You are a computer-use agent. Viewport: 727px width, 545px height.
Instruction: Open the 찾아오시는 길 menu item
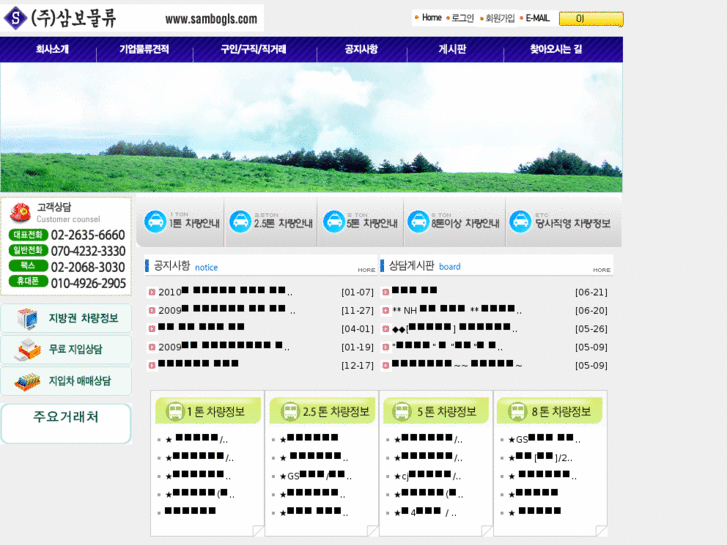[556, 49]
